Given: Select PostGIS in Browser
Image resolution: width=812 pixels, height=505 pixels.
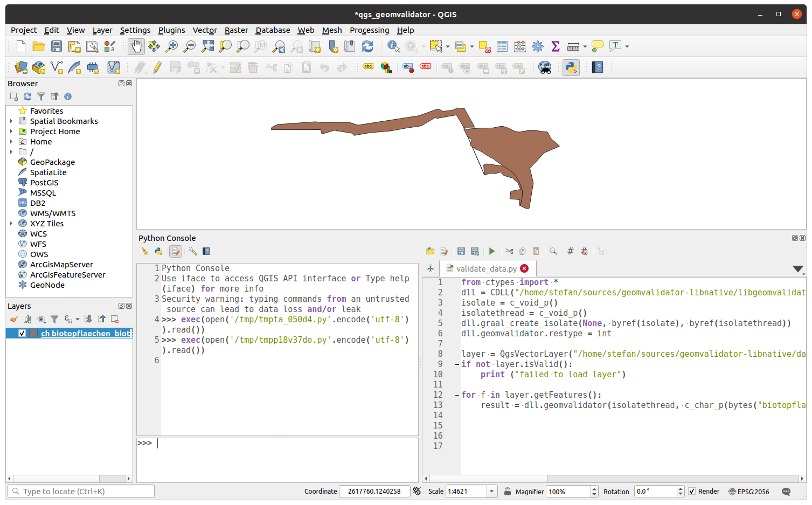Looking at the screenshot, I should click(x=44, y=183).
